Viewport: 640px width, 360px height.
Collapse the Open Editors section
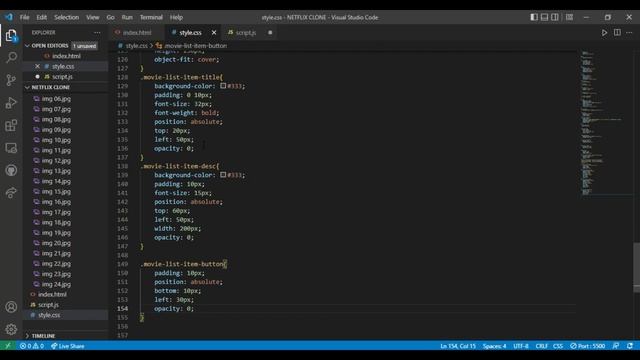click(27, 46)
